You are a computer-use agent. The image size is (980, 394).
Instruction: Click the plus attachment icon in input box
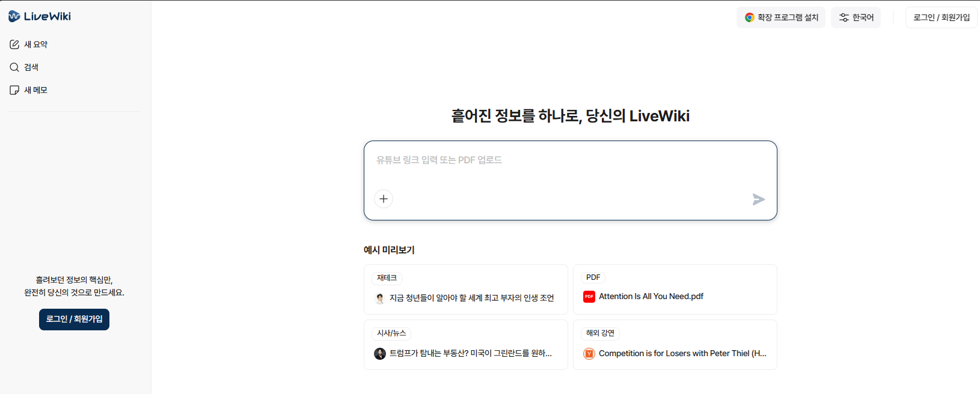click(384, 199)
